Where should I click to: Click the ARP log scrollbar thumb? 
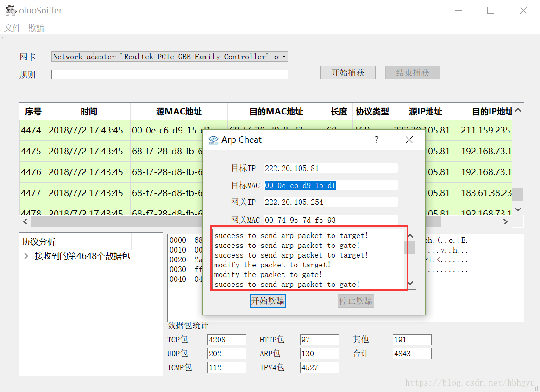pos(410,247)
